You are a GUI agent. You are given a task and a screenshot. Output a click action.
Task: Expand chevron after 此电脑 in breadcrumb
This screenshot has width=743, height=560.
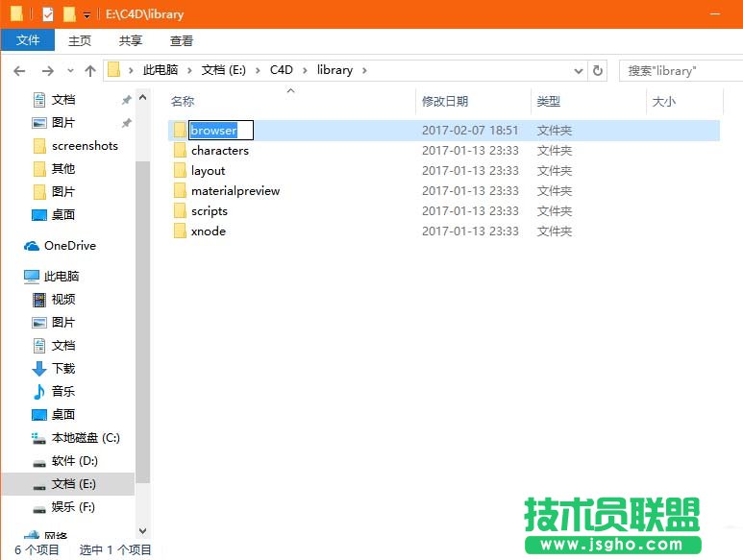[x=189, y=70]
